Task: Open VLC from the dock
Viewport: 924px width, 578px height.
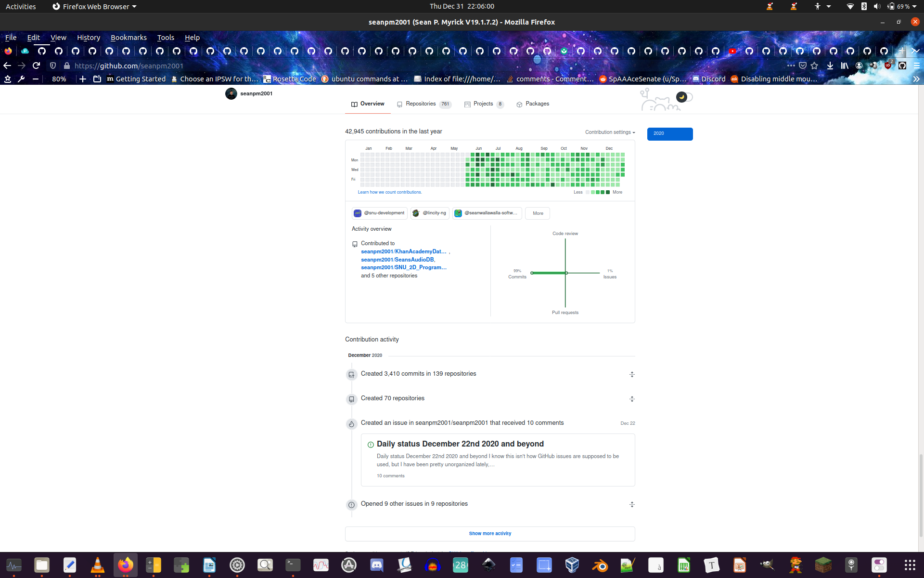Action: [98, 565]
